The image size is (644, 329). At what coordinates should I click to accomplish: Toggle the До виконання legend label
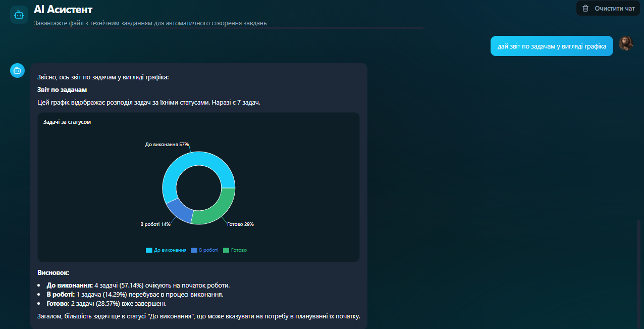click(170, 250)
